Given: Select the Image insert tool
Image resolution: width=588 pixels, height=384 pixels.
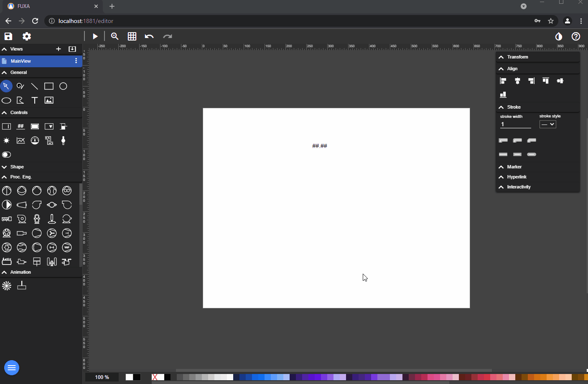Looking at the screenshot, I should (49, 100).
